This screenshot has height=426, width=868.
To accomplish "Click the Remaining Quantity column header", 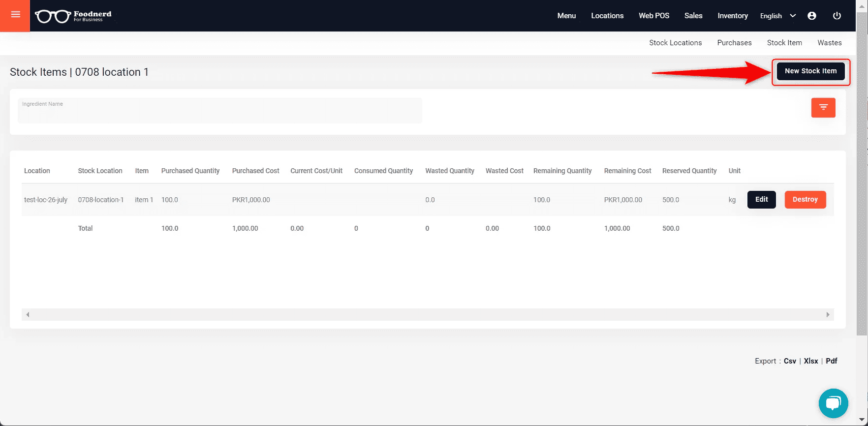I will point(562,171).
